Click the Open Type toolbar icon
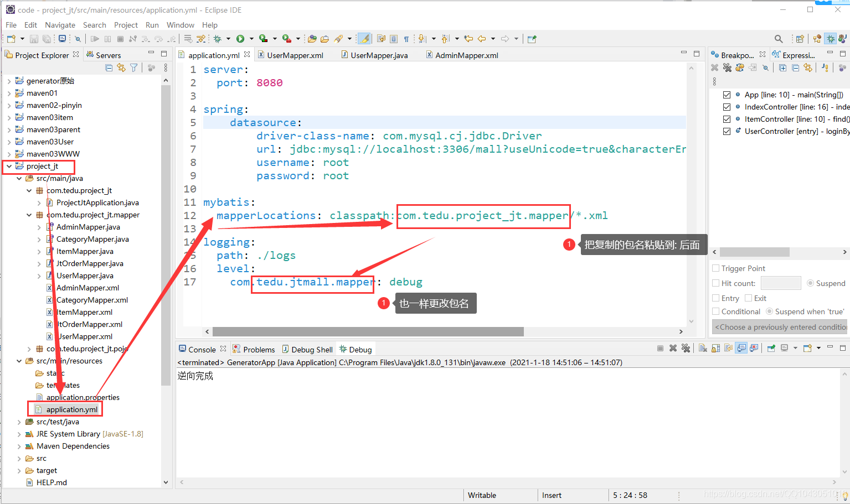 pyautogui.click(x=312, y=39)
